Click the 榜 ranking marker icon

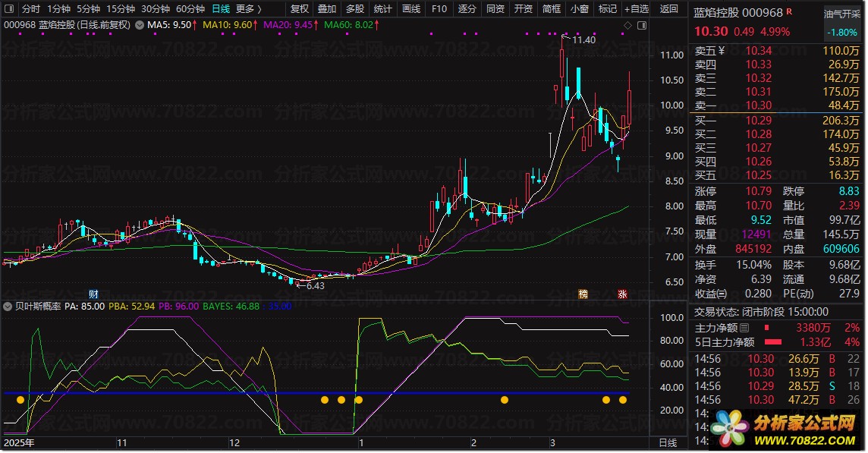(x=583, y=294)
